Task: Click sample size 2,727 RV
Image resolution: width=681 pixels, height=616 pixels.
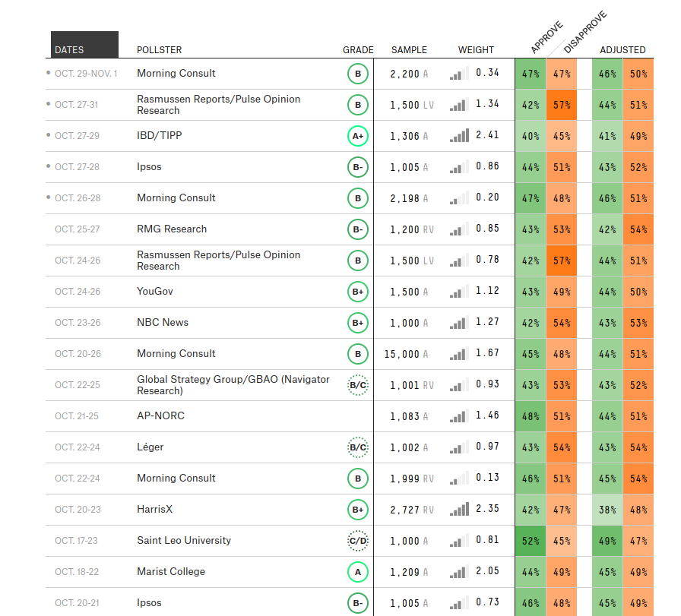Action: [x=412, y=510]
